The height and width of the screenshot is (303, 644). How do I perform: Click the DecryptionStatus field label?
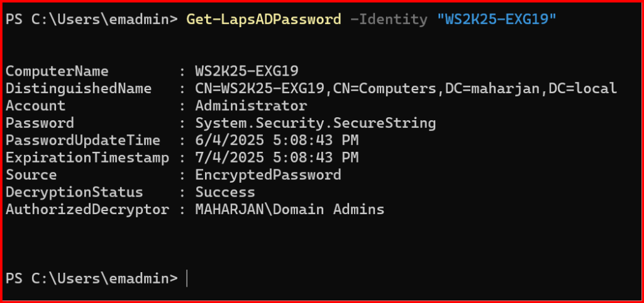pos(74,192)
